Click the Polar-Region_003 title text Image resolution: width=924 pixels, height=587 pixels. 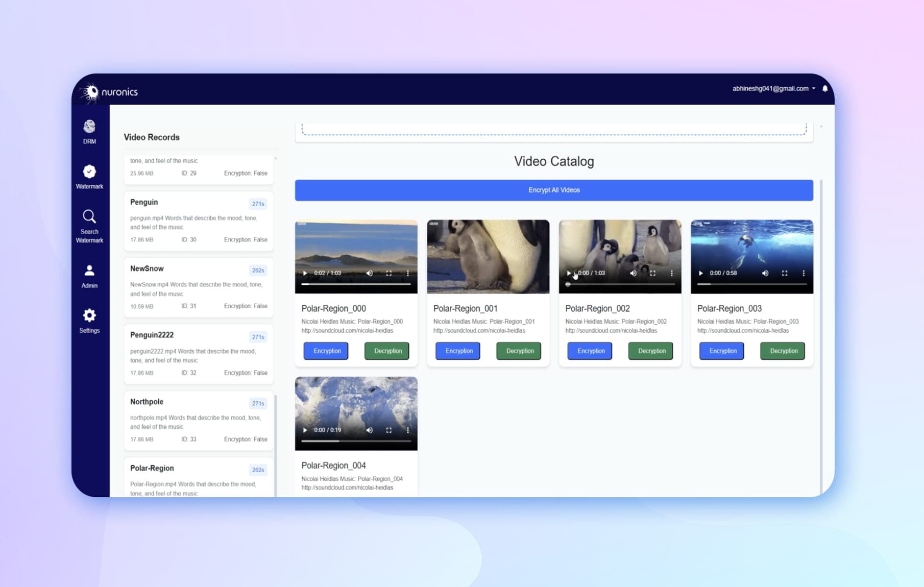click(730, 308)
